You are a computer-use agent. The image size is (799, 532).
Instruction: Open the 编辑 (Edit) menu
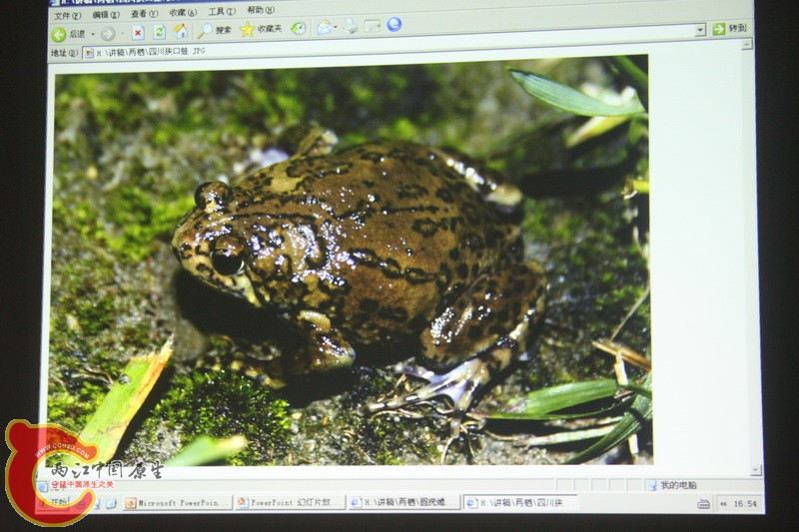(x=106, y=14)
